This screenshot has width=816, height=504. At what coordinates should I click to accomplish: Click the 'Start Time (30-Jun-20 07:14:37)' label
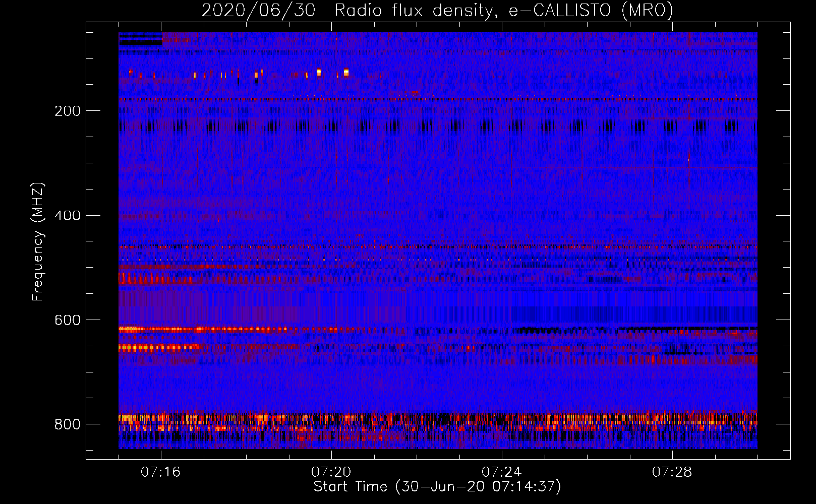click(437, 487)
